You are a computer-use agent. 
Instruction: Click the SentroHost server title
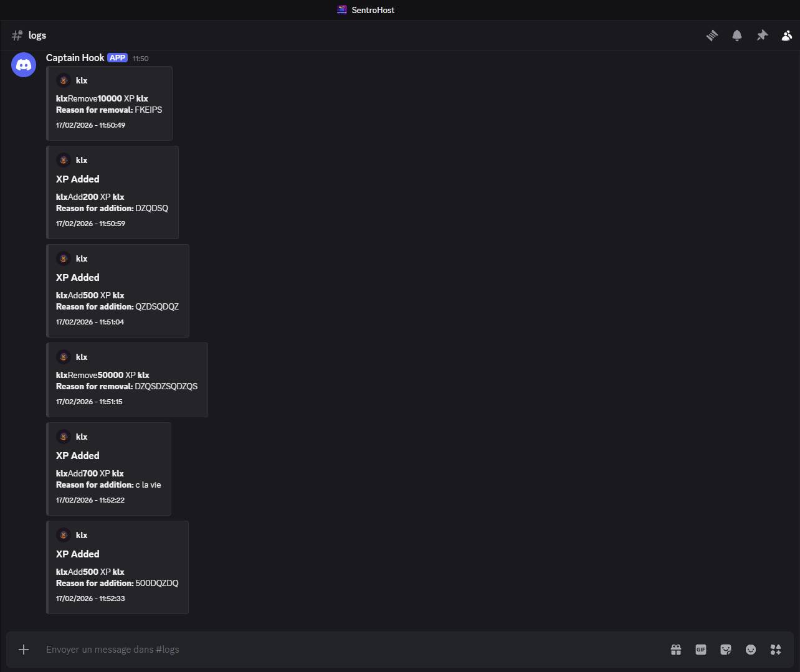(373, 10)
